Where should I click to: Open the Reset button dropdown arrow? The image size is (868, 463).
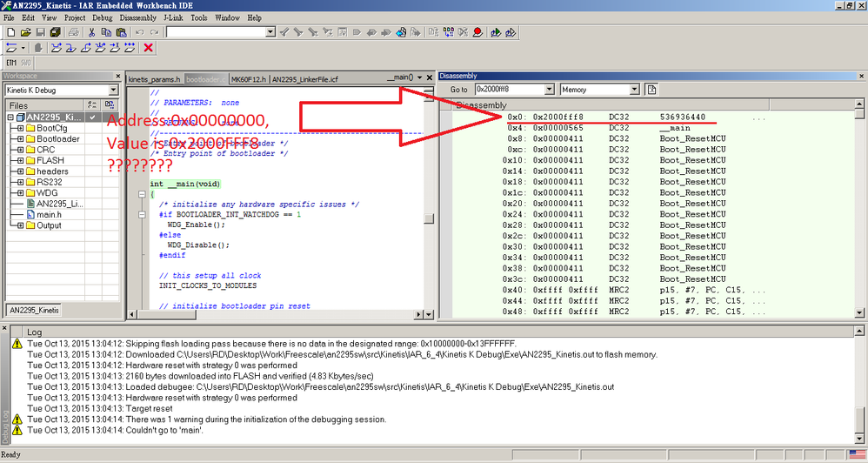(x=23, y=48)
